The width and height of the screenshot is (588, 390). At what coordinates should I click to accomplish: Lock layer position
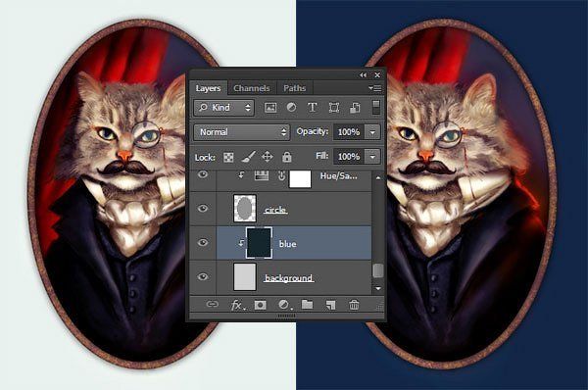[x=267, y=157]
